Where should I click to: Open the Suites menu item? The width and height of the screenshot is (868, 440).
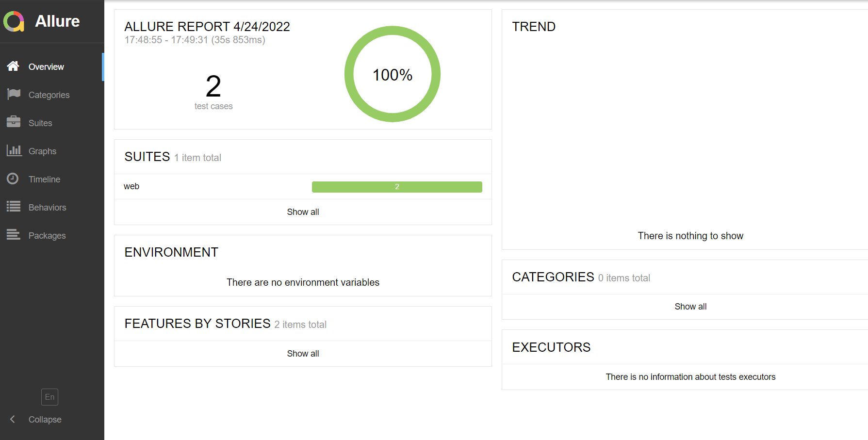pos(40,123)
